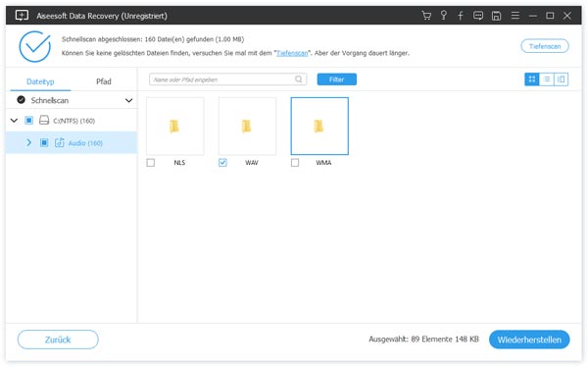
Task: Open the Filter button
Action: pyautogui.click(x=337, y=79)
